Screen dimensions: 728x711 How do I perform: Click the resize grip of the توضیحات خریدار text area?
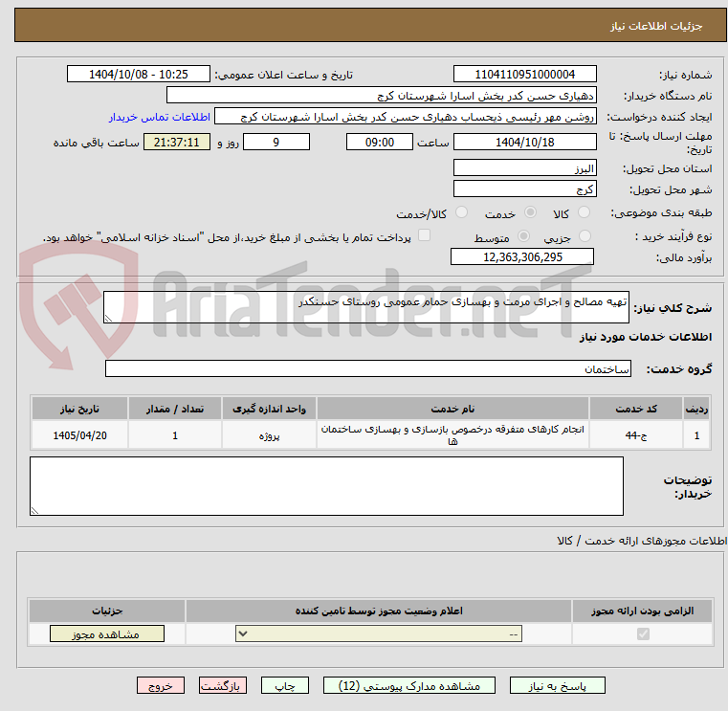pyautogui.click(x=34, y=510)
